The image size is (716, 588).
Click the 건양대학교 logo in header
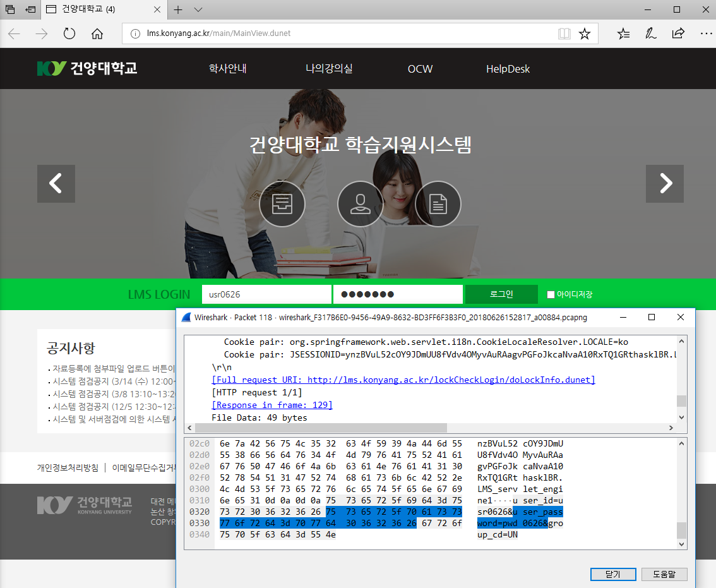[87, 68]
